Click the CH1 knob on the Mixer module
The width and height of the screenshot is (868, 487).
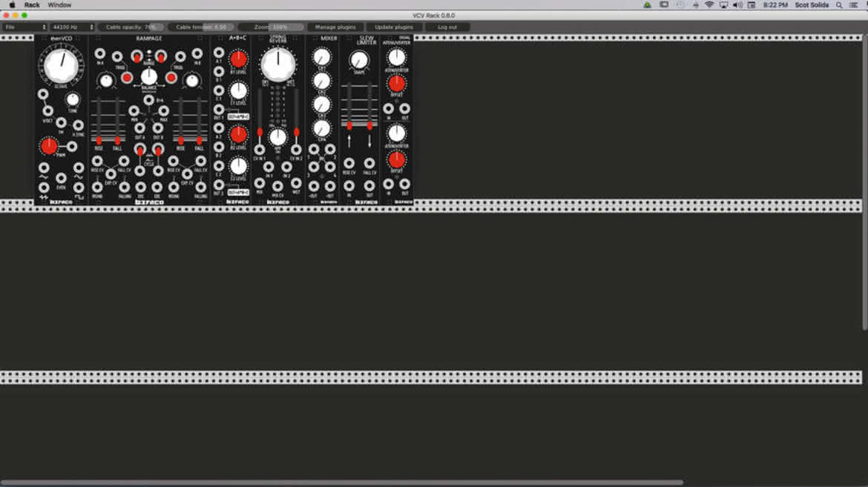(x=322, y=57)
